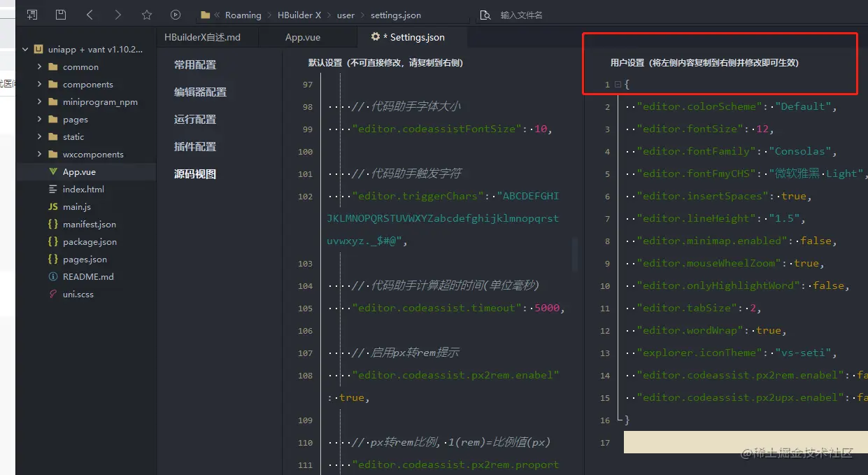Click the wxcomponents folder icon
The height and width of the screenshot is (475, 868).
coord(53,155)
